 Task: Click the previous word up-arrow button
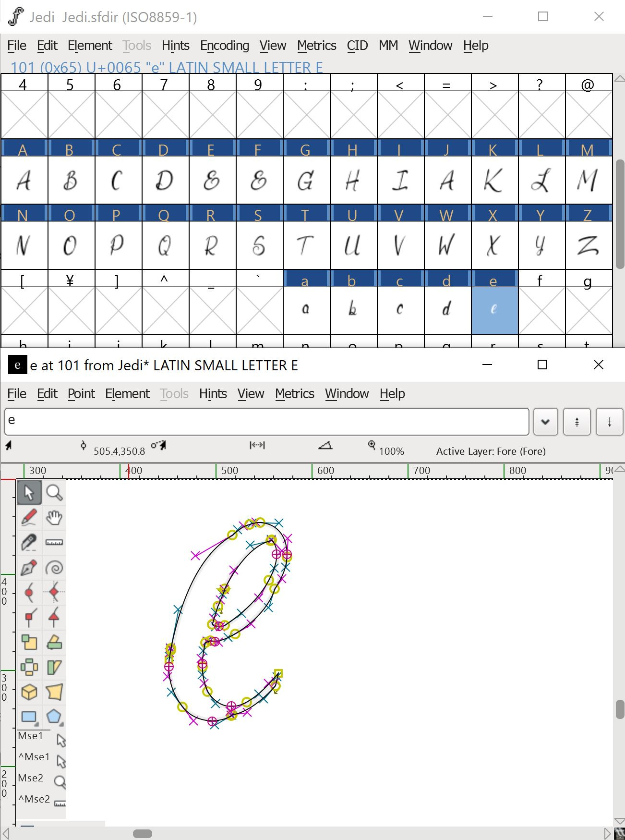577,422
